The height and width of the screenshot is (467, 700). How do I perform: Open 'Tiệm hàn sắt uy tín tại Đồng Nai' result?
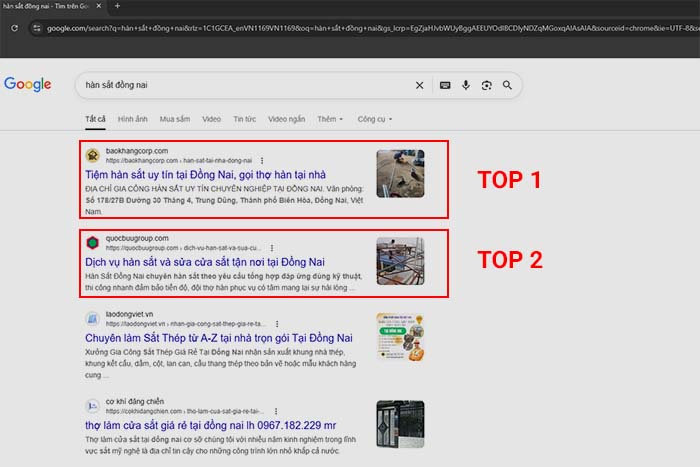click(205, 175)
